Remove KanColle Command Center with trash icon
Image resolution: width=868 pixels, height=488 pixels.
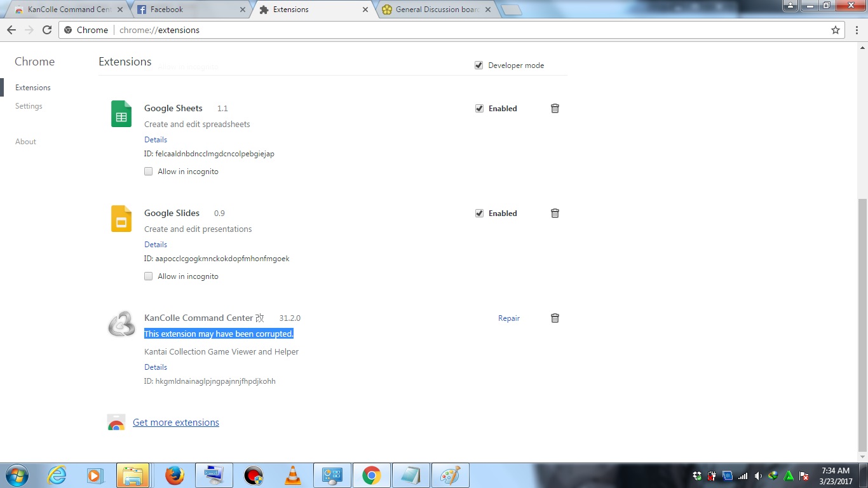point(555,318)
